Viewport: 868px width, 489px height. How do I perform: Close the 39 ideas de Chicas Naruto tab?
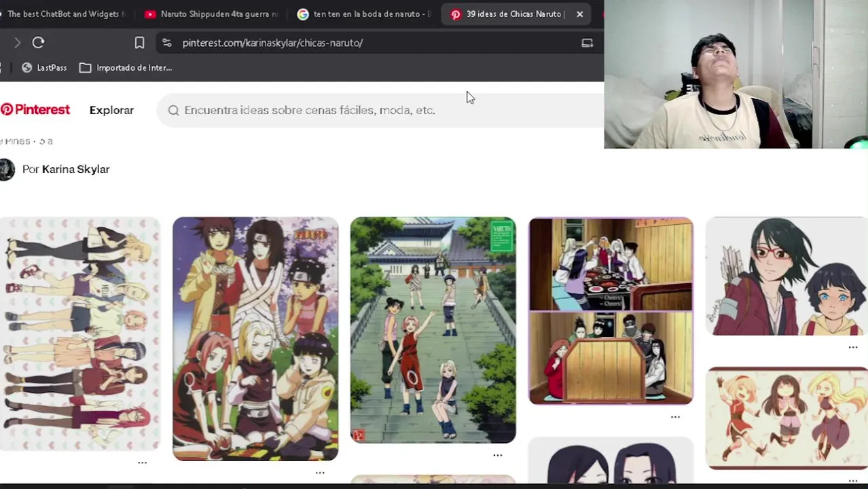click(579, 14)
